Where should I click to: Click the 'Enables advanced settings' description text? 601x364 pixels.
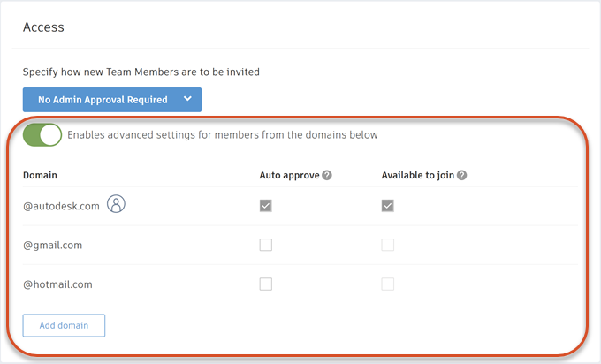pyautogui.click(x=222, y=135)
